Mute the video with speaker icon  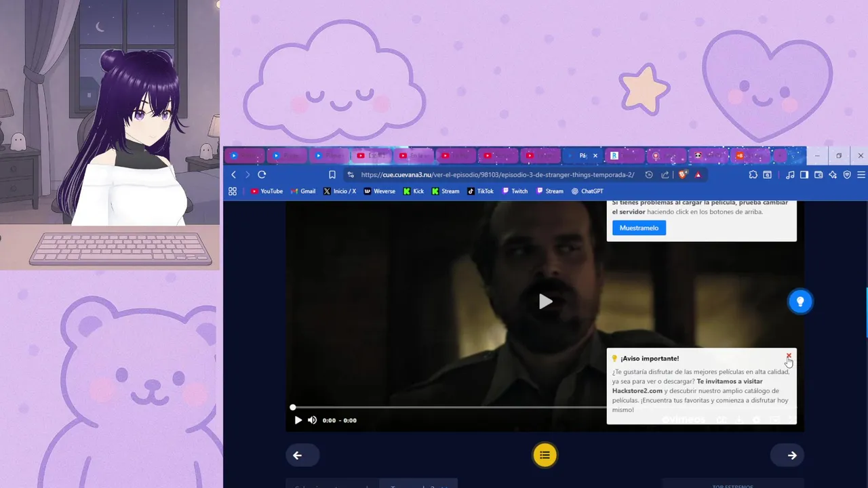pyautogui.click(x=313, y=420)
